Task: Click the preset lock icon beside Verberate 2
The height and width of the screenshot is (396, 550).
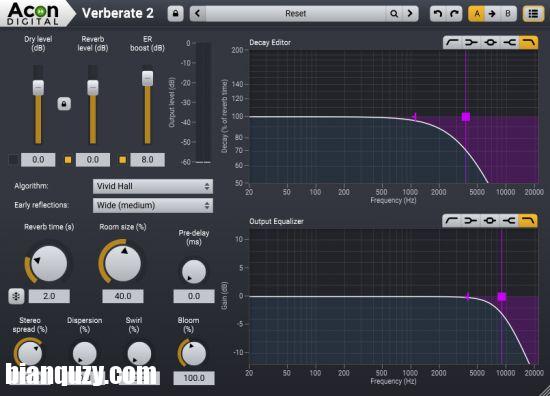Action: click(175, 14)
